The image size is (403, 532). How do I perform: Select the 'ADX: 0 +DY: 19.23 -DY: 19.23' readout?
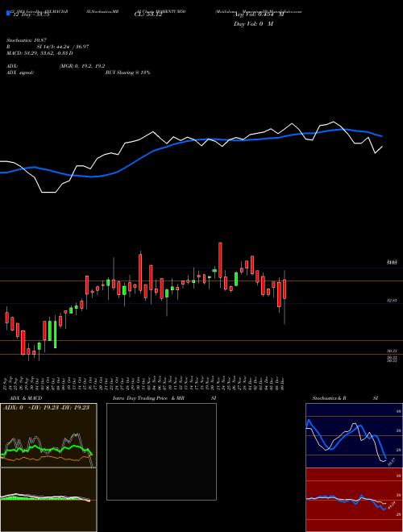pyautogui.click(x=46, y=408)
